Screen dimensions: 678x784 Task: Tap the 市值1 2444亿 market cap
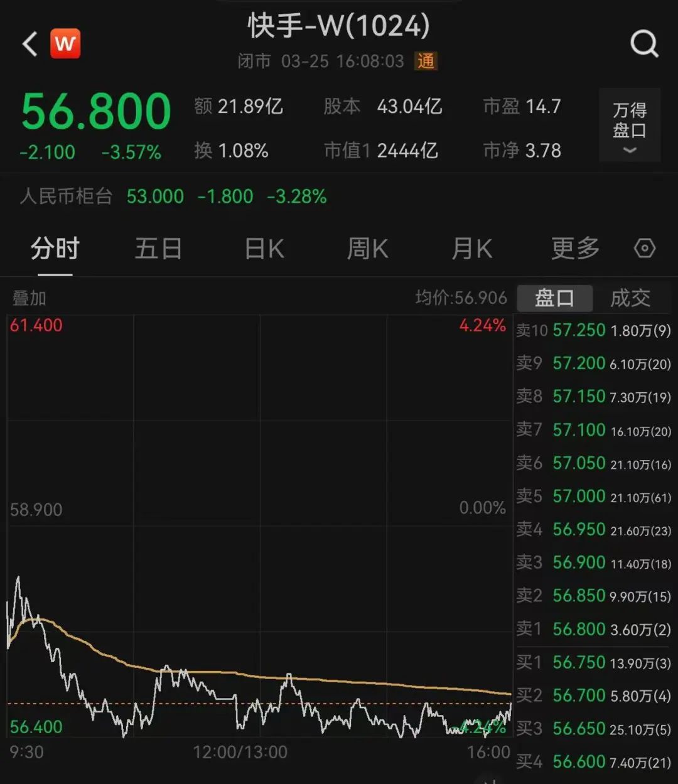click(x=381, y=151)
